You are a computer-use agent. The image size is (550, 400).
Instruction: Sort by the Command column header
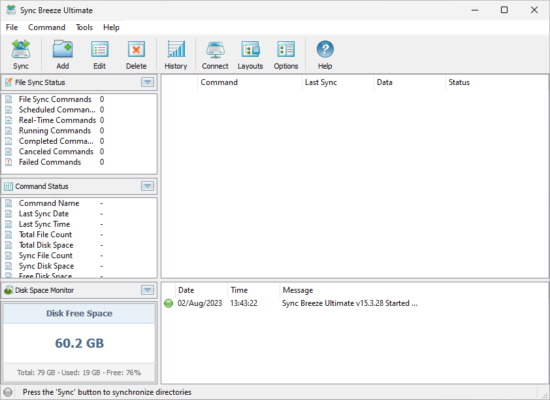click(x=249, y=82)
